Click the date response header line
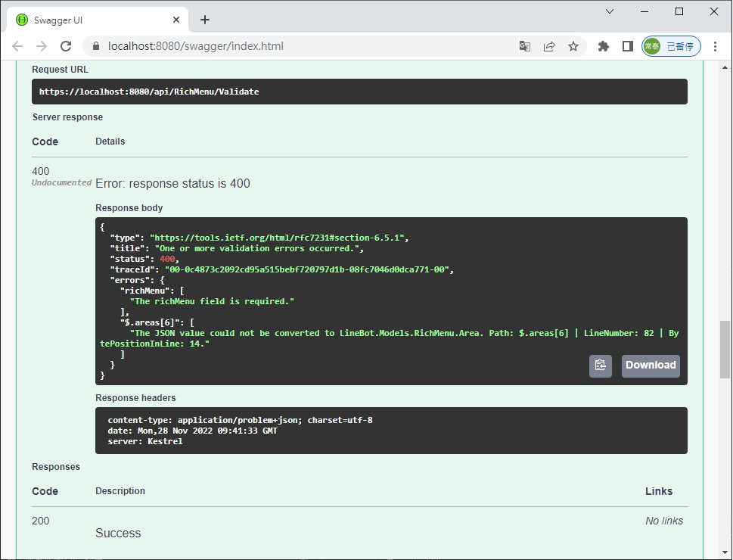 tap(193, 431)
